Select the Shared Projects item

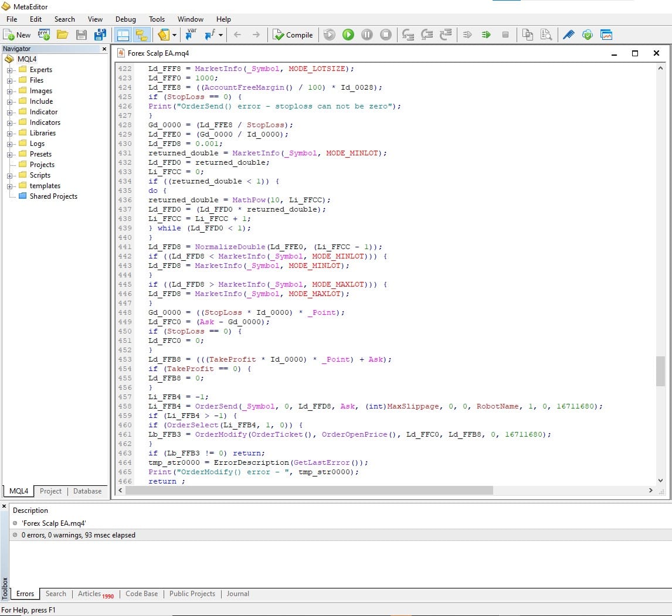pos(53,196)
